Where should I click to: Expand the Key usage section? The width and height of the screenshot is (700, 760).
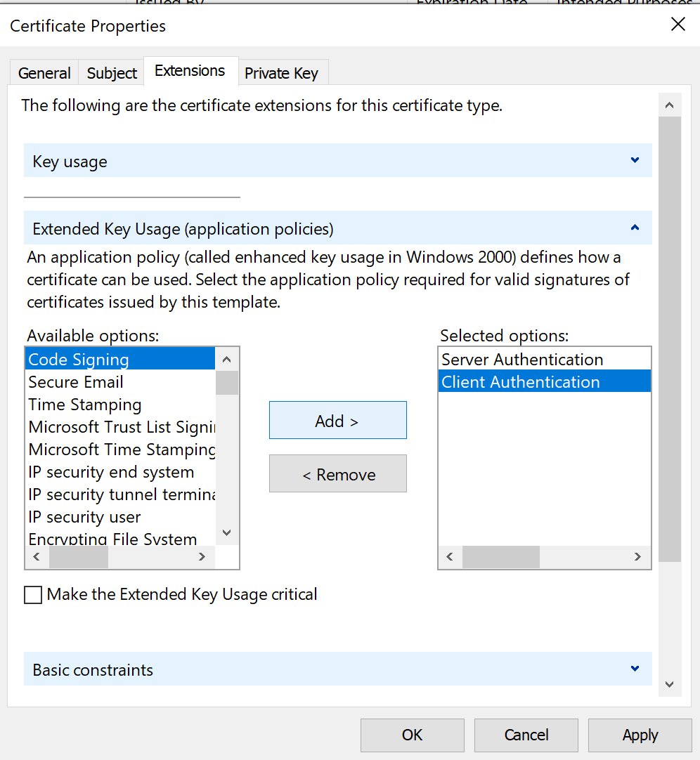(635, 161)
